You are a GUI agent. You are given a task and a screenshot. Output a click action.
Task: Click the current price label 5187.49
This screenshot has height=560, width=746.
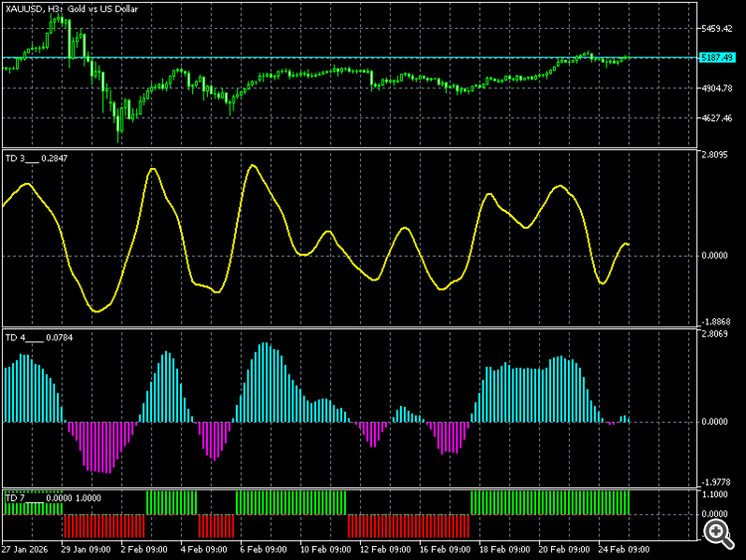click(717, 58)
